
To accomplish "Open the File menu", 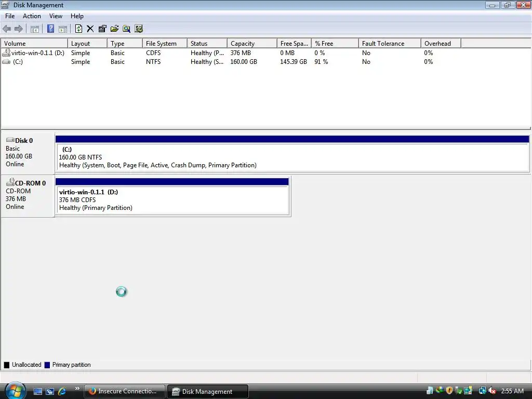I will (10, 16).
